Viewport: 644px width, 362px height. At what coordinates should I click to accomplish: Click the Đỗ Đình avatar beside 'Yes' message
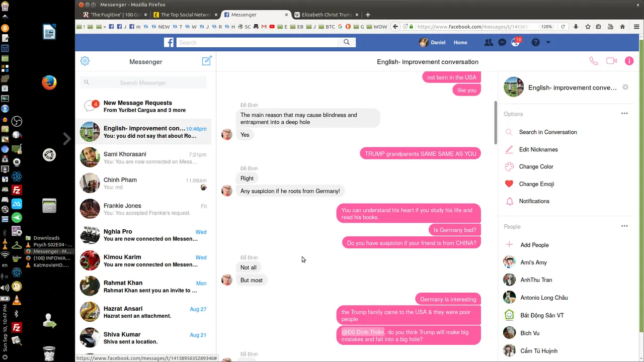tap(227, 135)
